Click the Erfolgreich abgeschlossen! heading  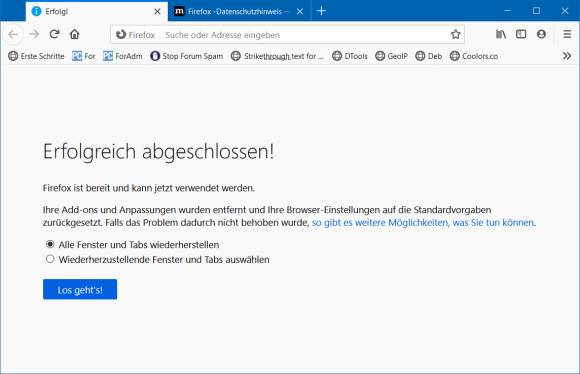pyautogui.click(x=158, y=152)
